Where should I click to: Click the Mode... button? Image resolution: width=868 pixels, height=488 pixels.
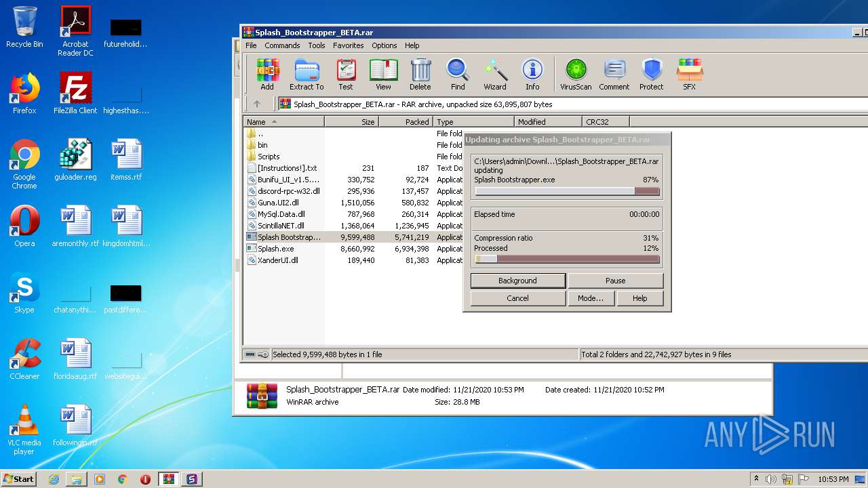pyautogui.click(x=591, y=298)
